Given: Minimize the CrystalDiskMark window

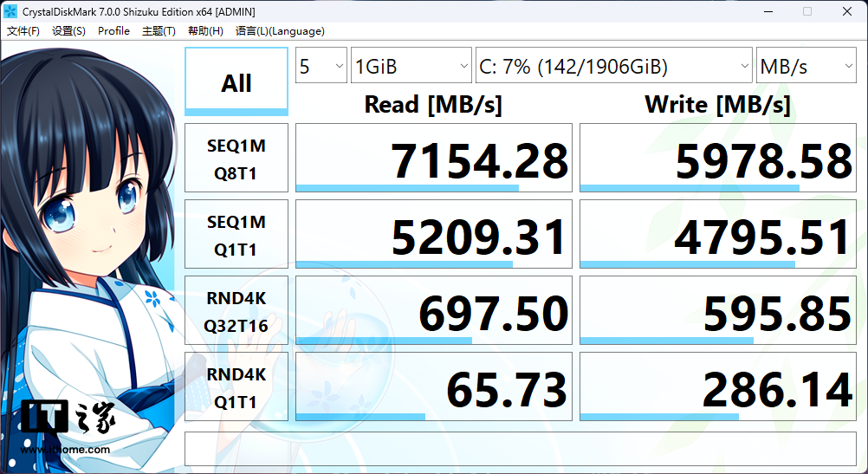Looking at the screenshot, I should coord(768,11).
